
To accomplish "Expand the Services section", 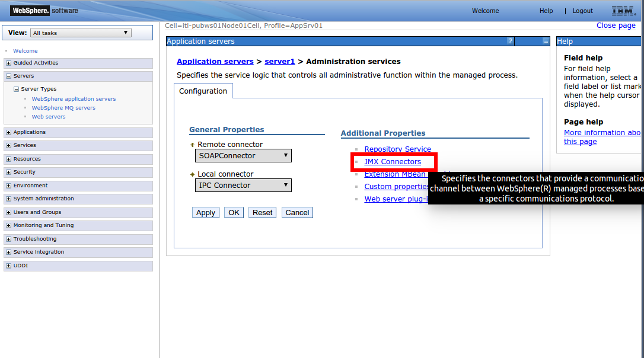I will pos(8,145).
